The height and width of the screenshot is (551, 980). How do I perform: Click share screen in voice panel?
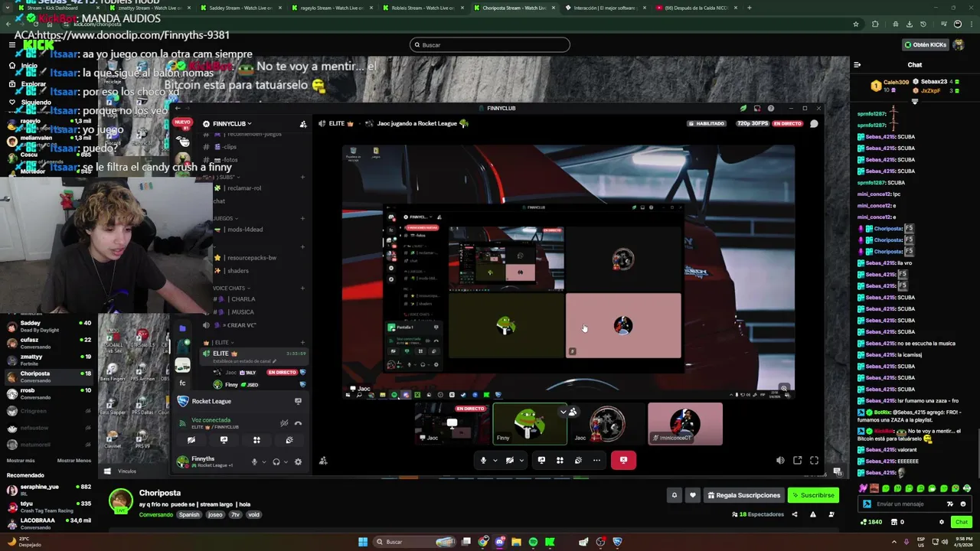tap(224, 440)
